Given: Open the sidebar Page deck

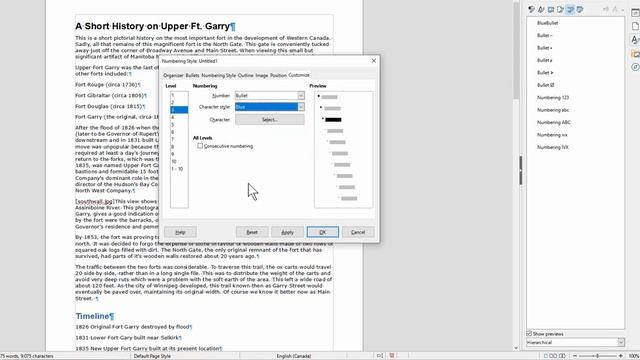Looking at the screenshot, I should coord(635,26).
